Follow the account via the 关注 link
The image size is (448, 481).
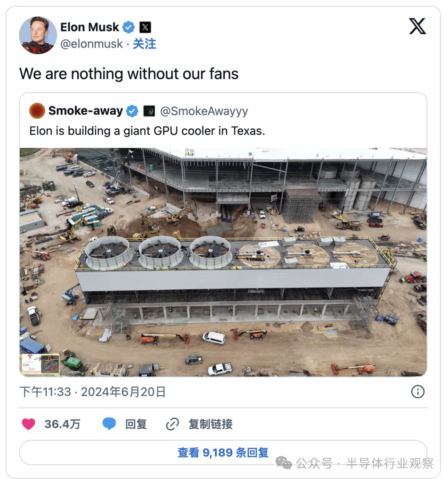(144, 44)
